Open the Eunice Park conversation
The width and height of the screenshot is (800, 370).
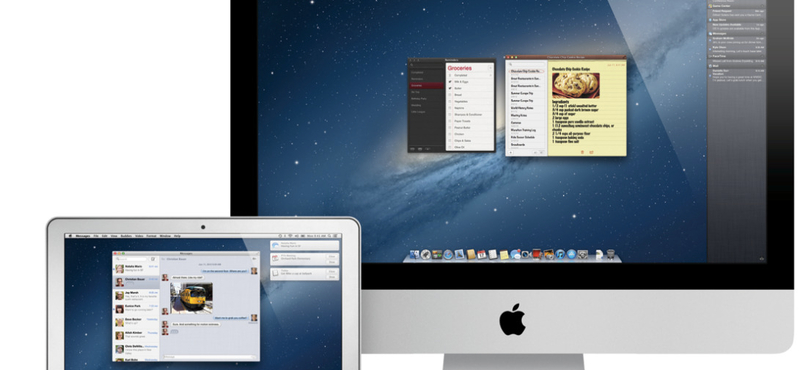(x=136, y=308)
